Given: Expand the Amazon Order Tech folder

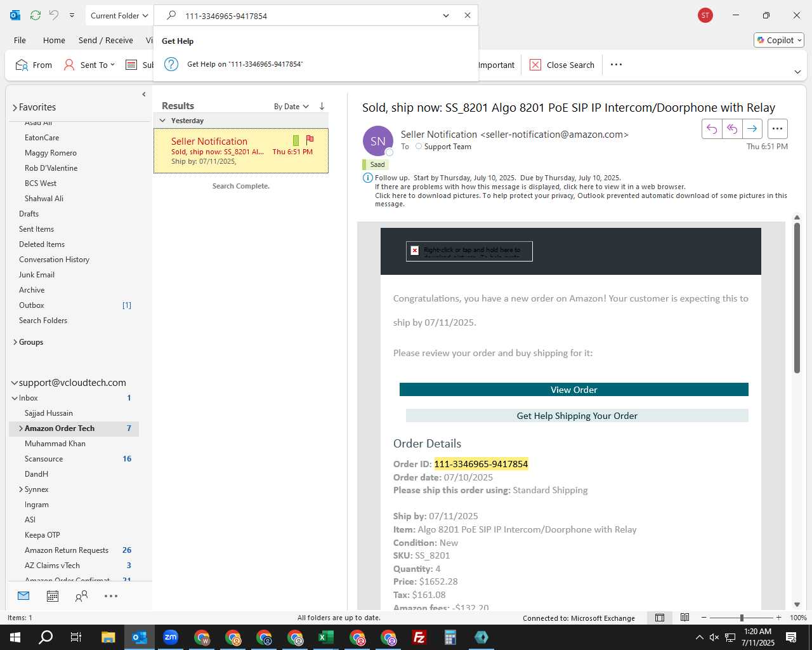Looking at the screenshot, I should pyautogui.click(x=21, y=428).
